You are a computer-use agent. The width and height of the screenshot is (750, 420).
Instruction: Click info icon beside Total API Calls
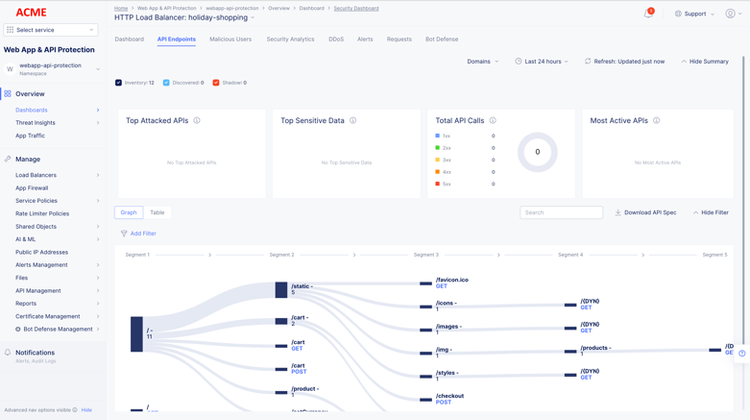coord(492,121)
